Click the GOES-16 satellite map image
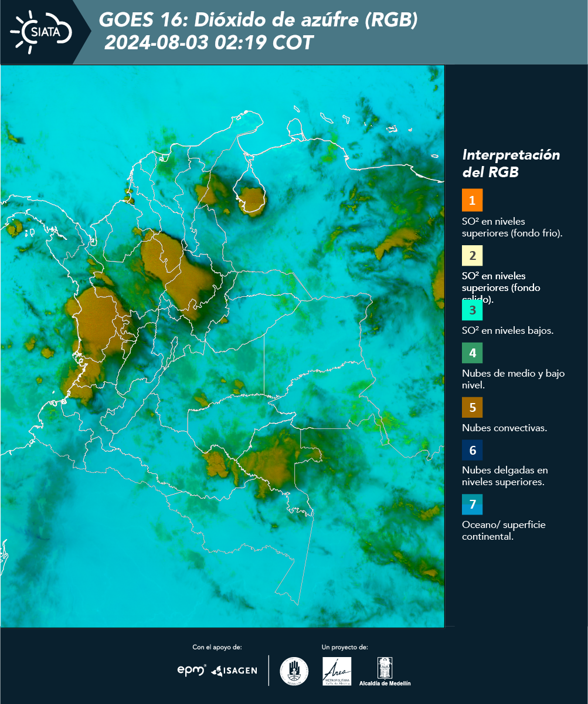Image resolution: width=588 pixels, height=704 pixels. tap(222, 346)
